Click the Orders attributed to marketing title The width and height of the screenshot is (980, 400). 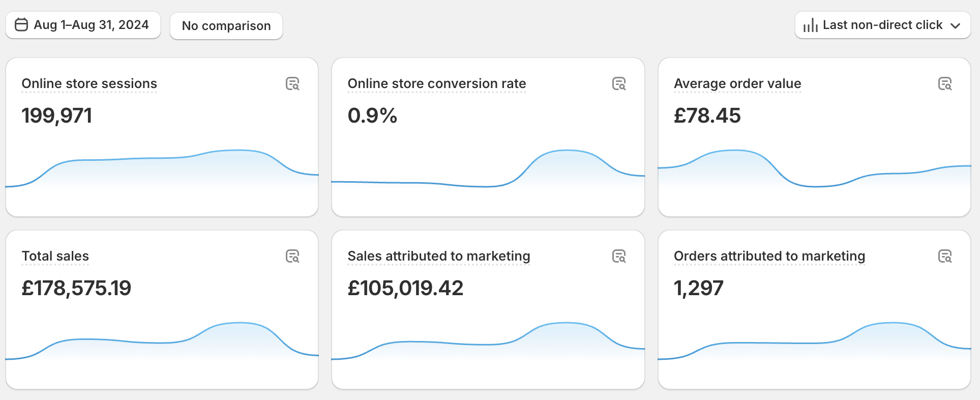pyautogui.click(x=769, y=256)
